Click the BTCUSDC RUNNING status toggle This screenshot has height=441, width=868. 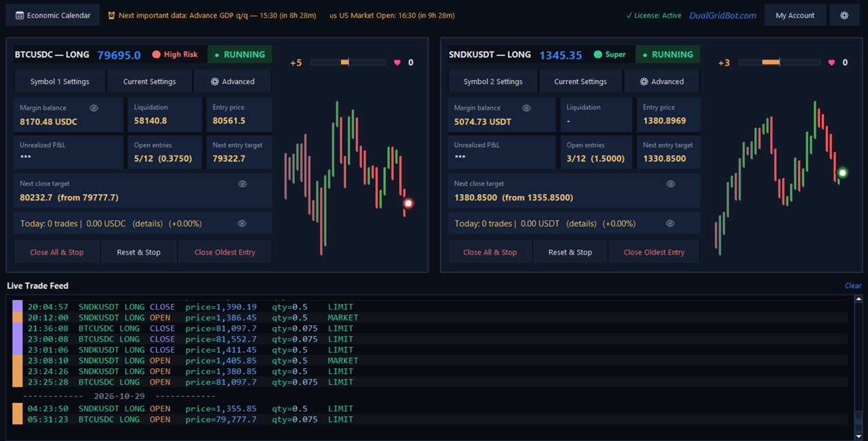(x=240, y=54)
